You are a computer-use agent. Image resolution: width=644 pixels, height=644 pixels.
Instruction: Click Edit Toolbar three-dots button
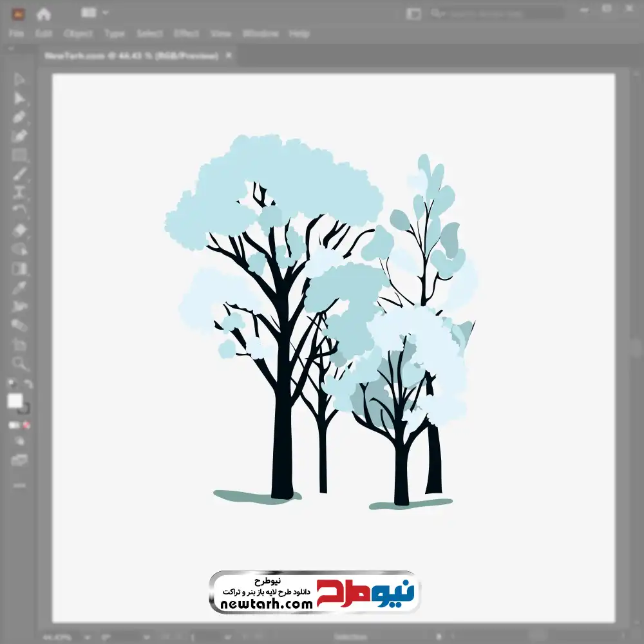coord(19,484)
